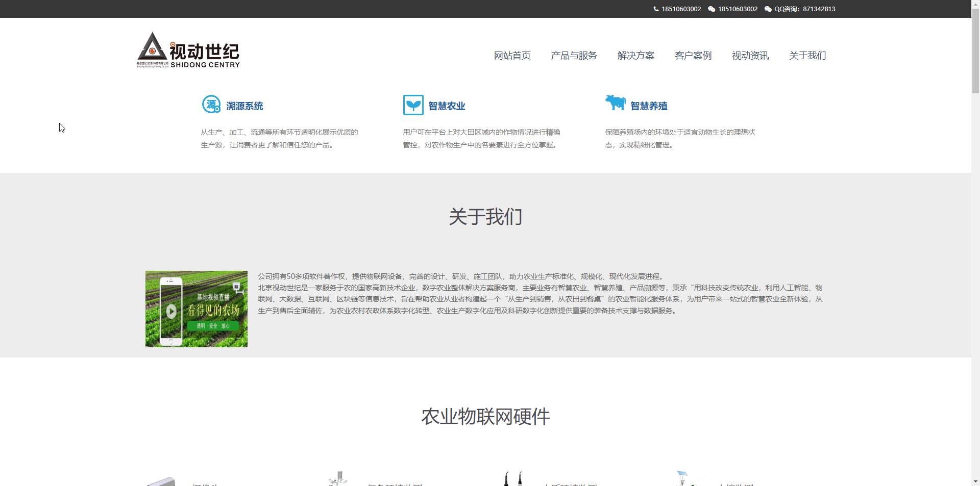Open the 关于我们 navigation menu item

click(807, 56)
